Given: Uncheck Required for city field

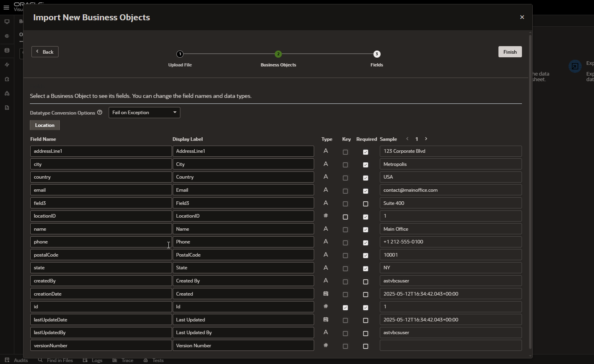Looking at the screenshot, I should 365,165.
